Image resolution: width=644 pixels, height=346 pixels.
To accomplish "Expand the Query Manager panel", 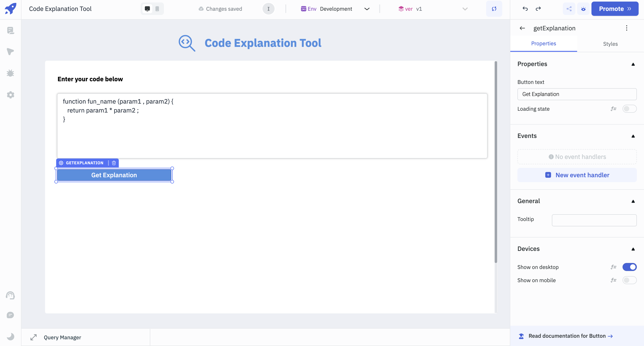I will tap(34, 337).
